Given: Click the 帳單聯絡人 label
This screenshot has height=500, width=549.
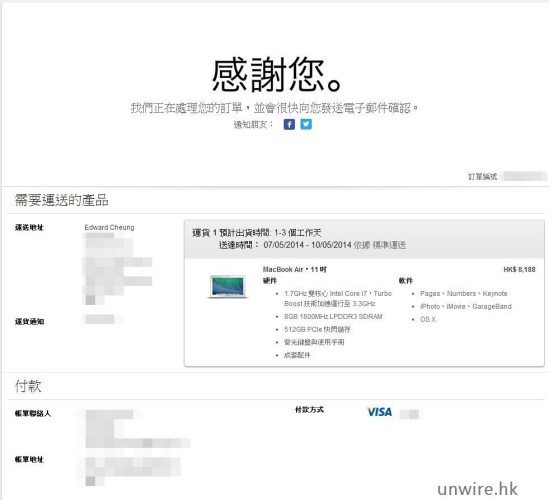Looking at the screenshot, I should click(33, 414).
